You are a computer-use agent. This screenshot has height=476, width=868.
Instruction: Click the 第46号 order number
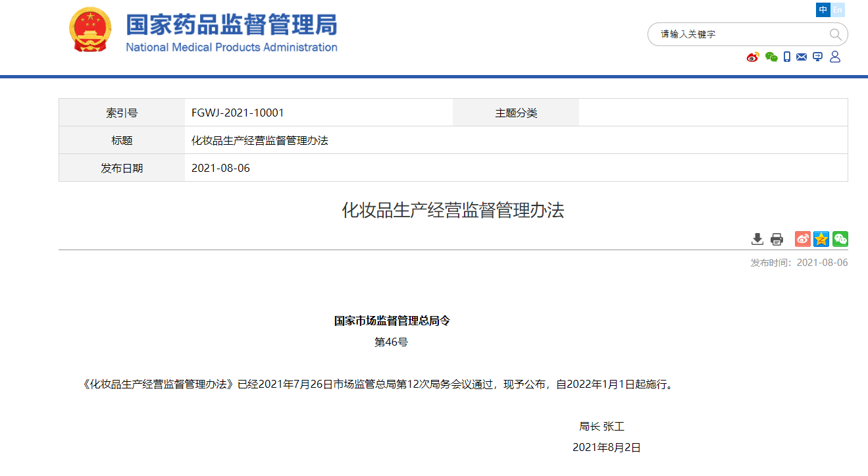point(392,342)
